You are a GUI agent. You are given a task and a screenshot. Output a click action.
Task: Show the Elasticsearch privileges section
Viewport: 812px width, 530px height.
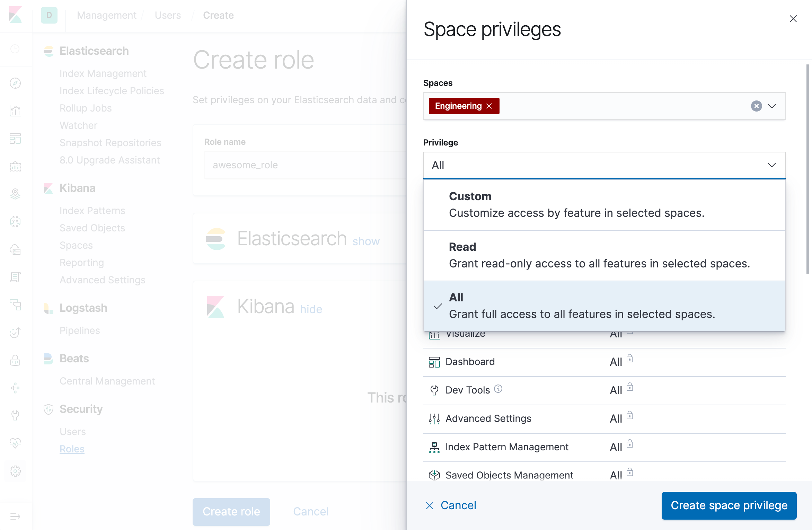366,241
